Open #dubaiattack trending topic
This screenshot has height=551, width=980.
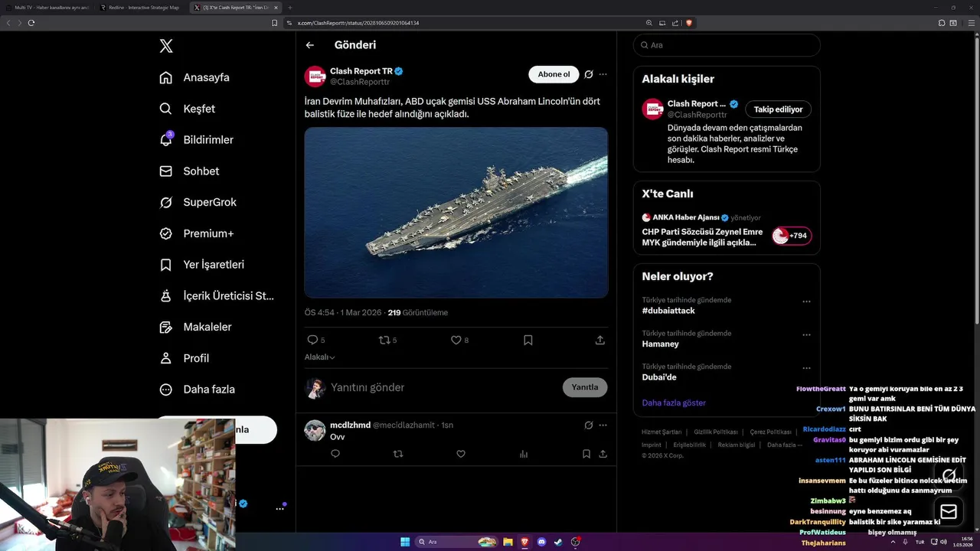point(668,311)
